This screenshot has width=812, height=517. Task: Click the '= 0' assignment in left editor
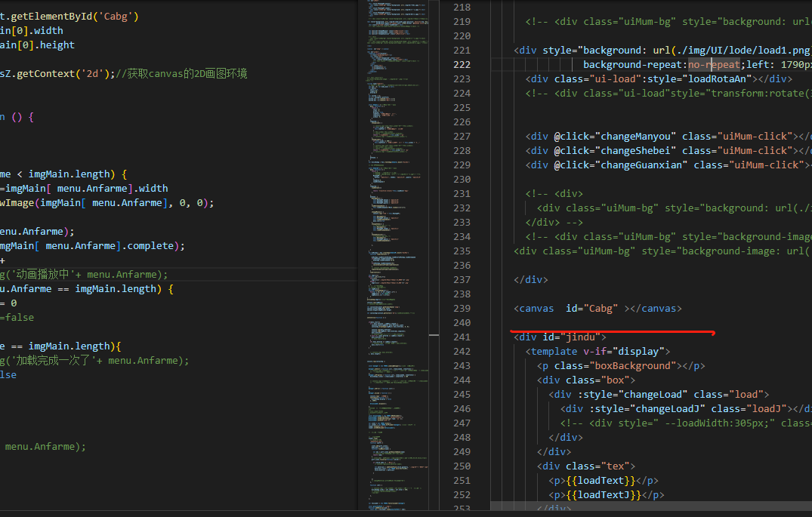point(8,303)
